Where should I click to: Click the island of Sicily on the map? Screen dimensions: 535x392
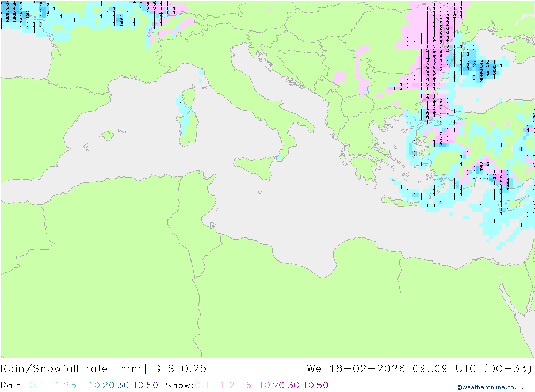point(257,166)
